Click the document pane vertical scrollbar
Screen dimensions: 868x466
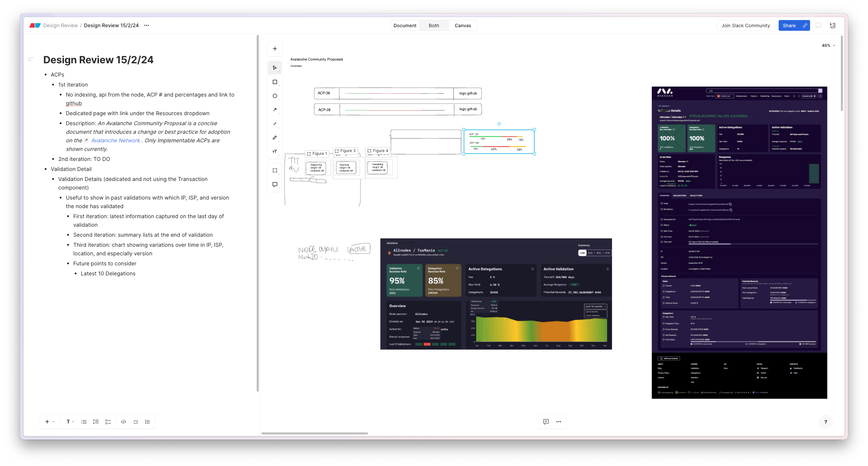click(258, 213)
